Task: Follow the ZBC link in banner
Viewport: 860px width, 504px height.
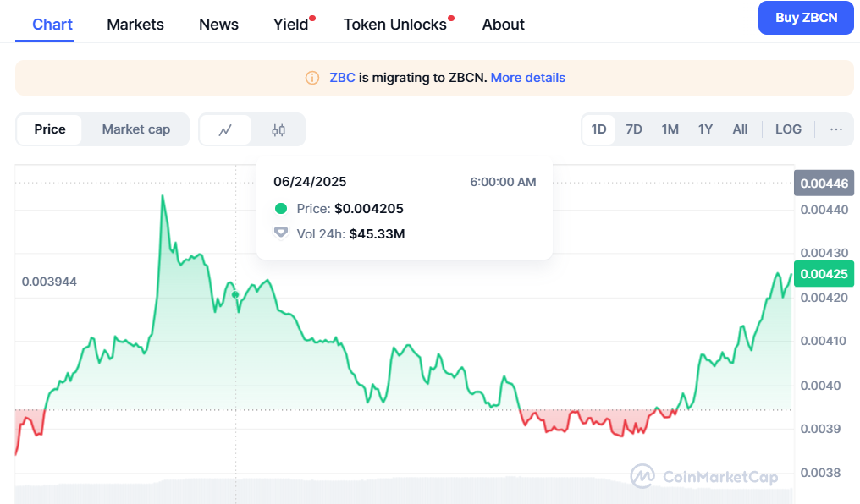Action: [x=342, y=78]
